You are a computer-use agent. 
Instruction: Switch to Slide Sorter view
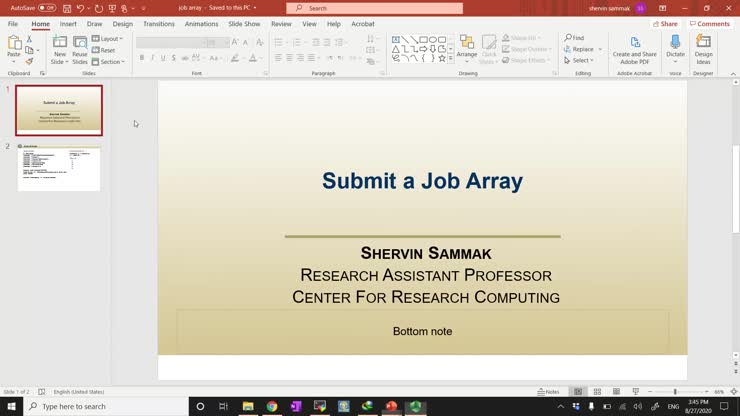pos(597,392)
